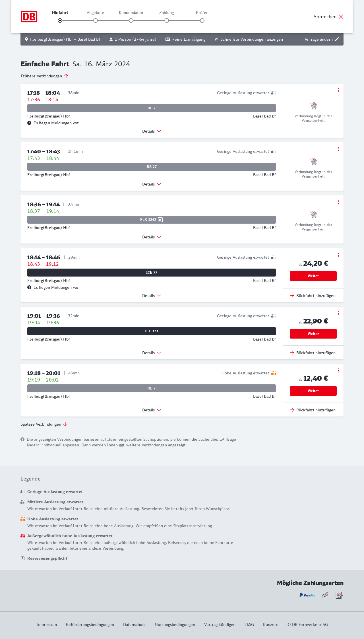Open Schnellste Verbindungen anzeigen filter
This screenshot has width=364, height=639.
coord(249,39)
